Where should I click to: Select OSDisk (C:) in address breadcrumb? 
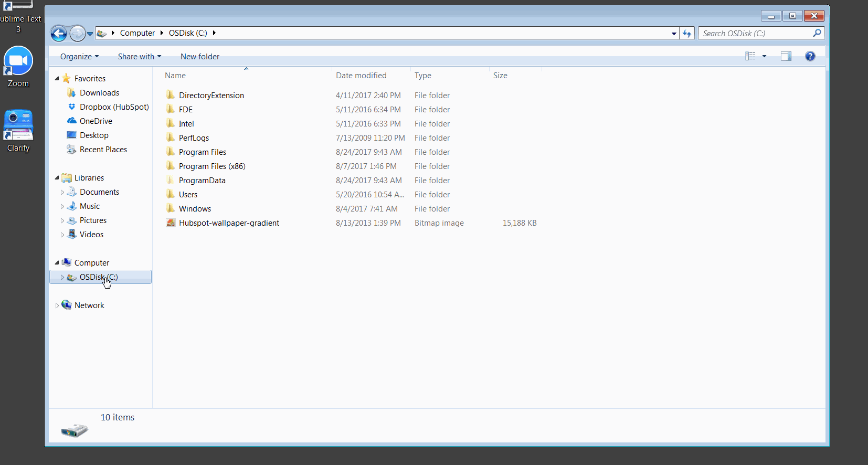coord(188,33)
